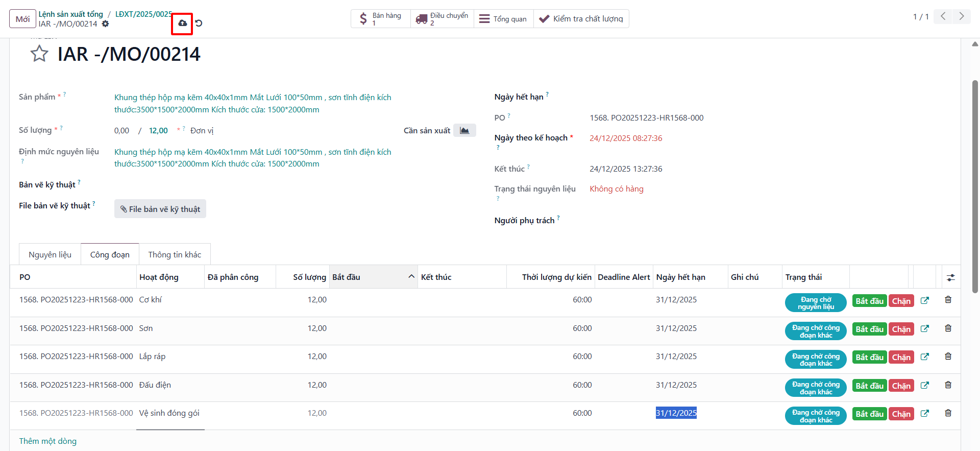Open Sơn work order external link
Image resolution: width=980 pixels, height=451 pixels.
click(x=924, y=328)
